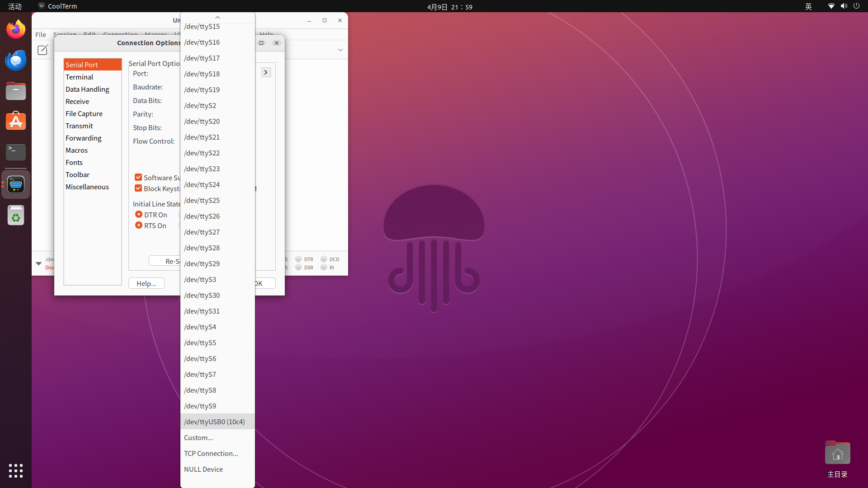Choose /dev/ttyUSB0 (10c4) from port list
Image resolution: width=868 pixels, height=488 pixels.
(214, 422)
